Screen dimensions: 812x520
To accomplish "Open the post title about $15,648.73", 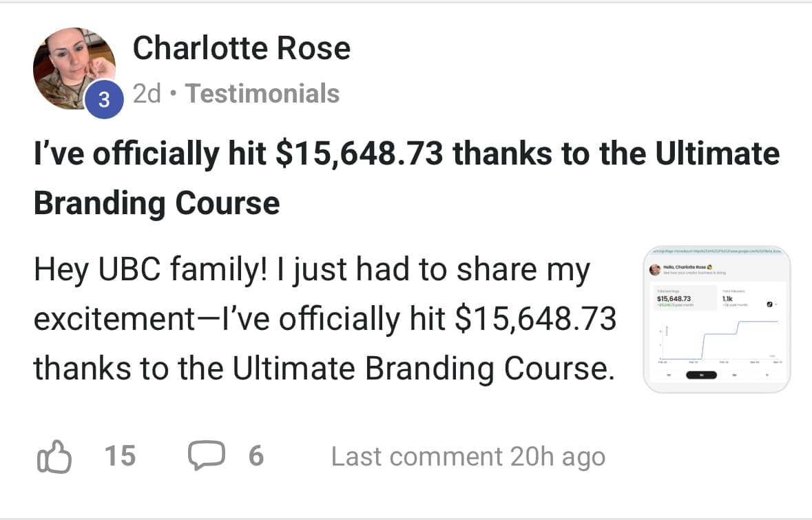I will point(406,178).
